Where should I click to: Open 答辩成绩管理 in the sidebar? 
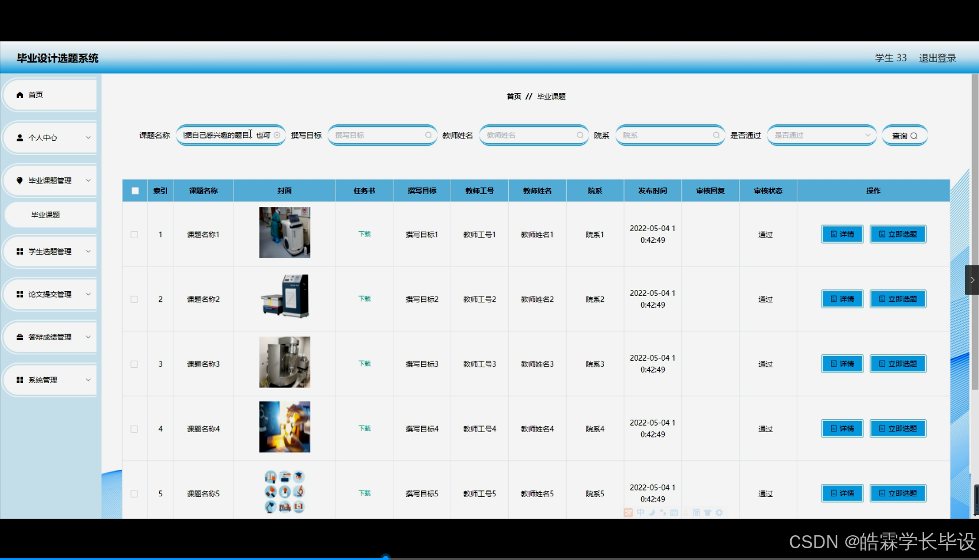coord(50,337)
